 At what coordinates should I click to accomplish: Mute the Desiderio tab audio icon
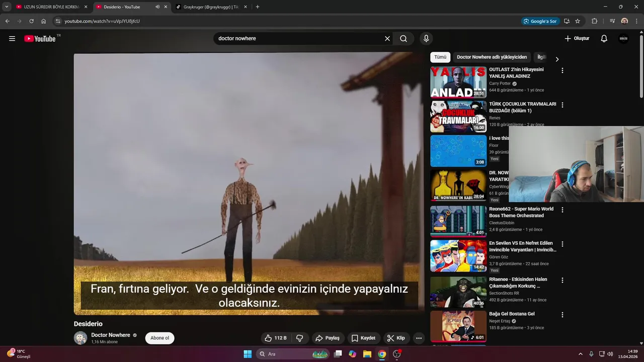pos(157,7)
